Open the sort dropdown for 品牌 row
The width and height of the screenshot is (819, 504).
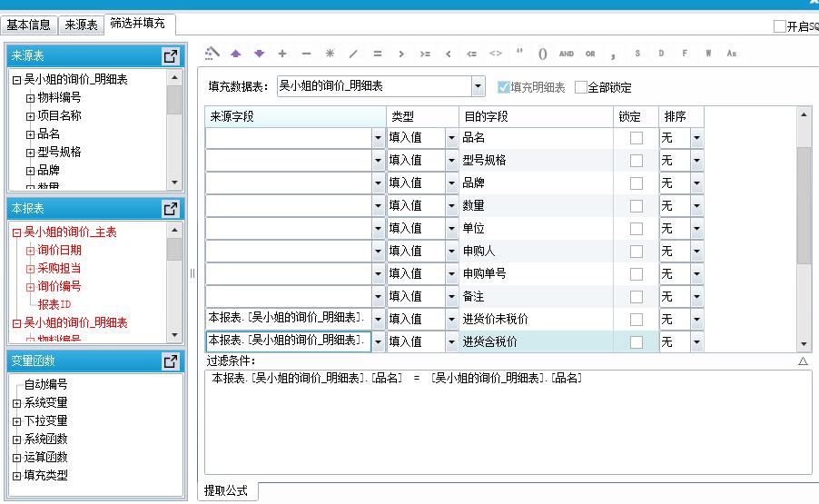click(x=696, y=183)
